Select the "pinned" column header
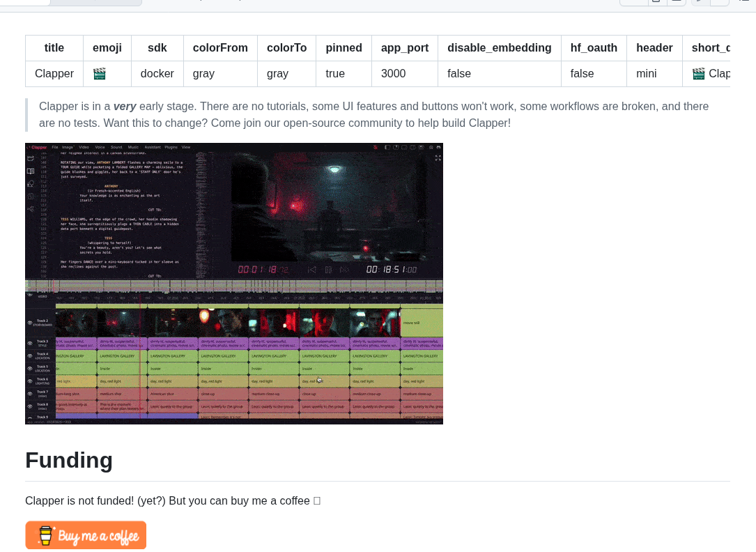This screenshot has width=756, height=552. (344, 47)
